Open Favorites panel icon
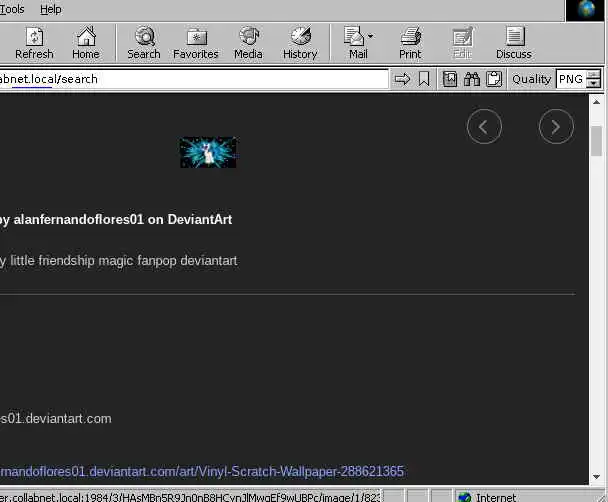608x502 pixels. [196, 43]
